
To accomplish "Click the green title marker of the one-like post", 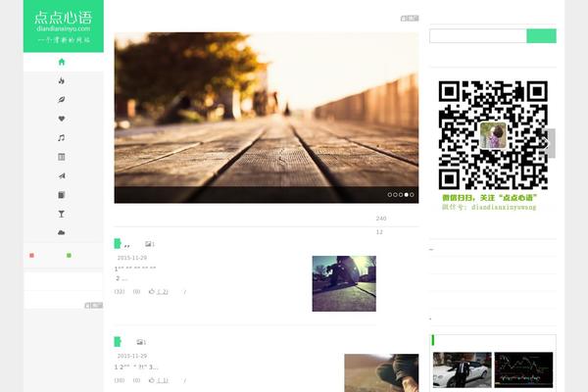I will click(x=118, y=341).
